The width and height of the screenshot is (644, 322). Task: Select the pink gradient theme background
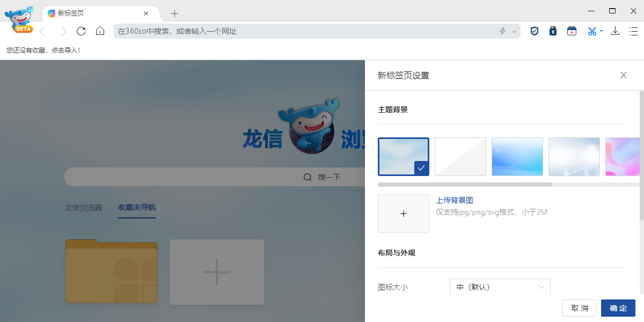click(624, 156)
